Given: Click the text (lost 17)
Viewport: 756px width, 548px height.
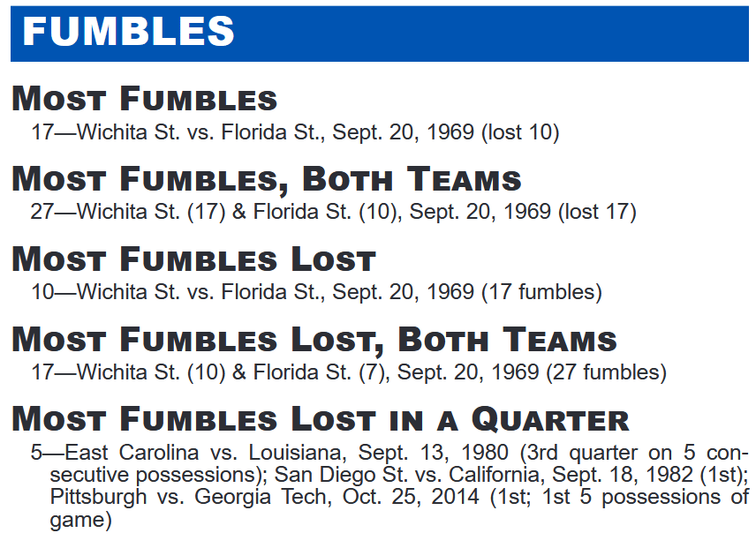Looking at the screenshot, I should click(x=597, y=212).
